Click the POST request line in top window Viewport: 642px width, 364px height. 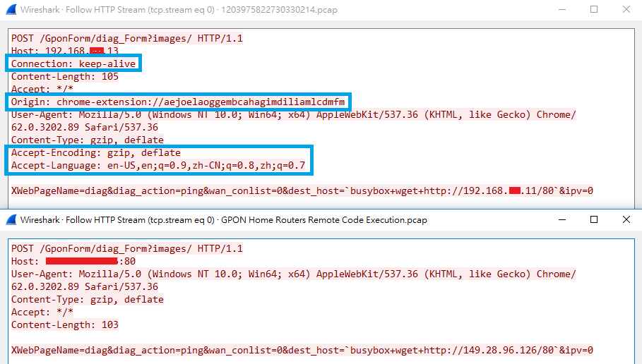(x=127, y=38)
